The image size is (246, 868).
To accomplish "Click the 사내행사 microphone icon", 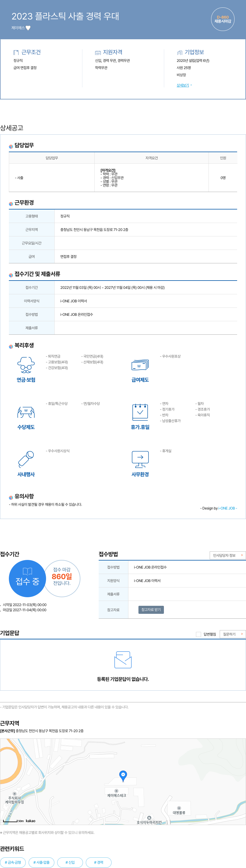I will point(26,459).
